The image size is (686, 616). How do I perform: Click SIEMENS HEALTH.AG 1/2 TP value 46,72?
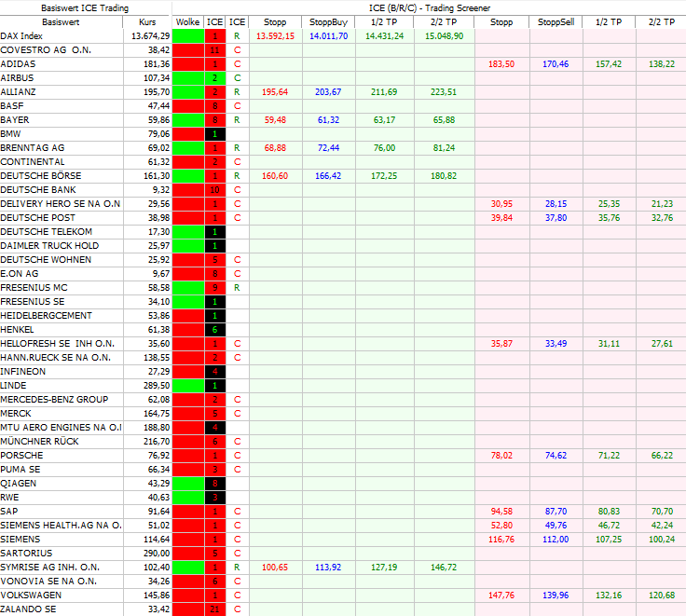(x=609, y=526)
